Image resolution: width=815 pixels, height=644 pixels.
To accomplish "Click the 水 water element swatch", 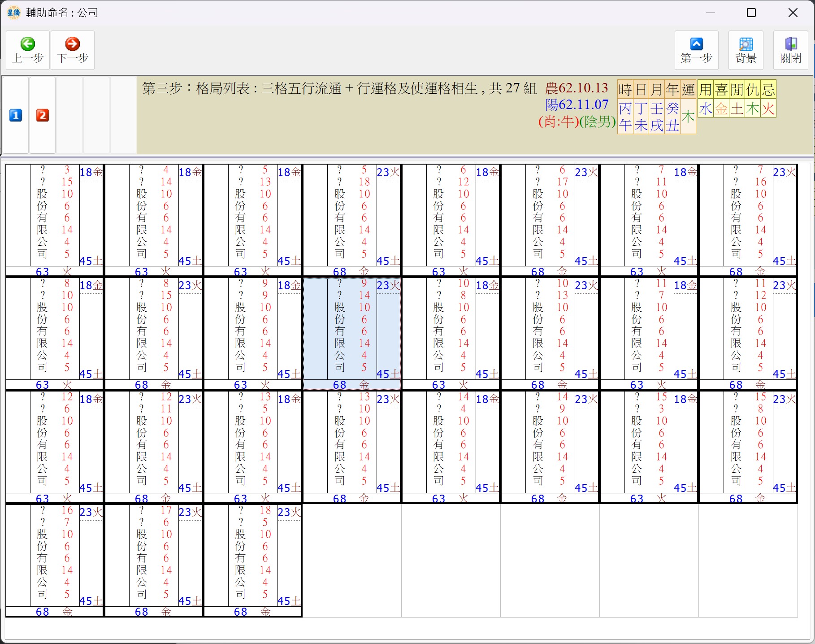I will (705, 109).
